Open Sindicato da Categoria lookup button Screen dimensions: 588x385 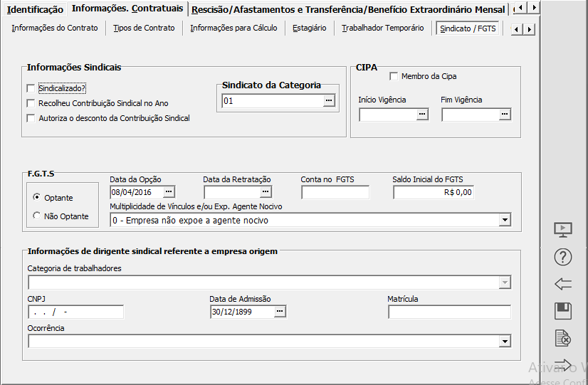click(328, 101)
